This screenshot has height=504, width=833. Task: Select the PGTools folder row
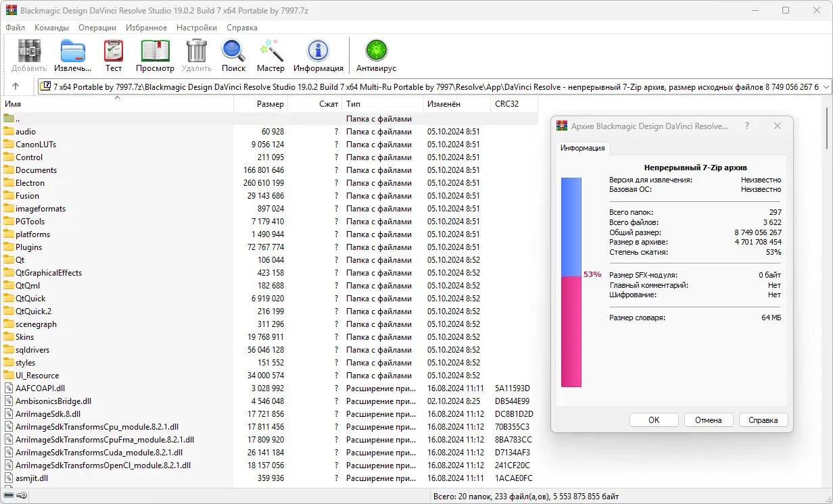[x=270, y=222]
